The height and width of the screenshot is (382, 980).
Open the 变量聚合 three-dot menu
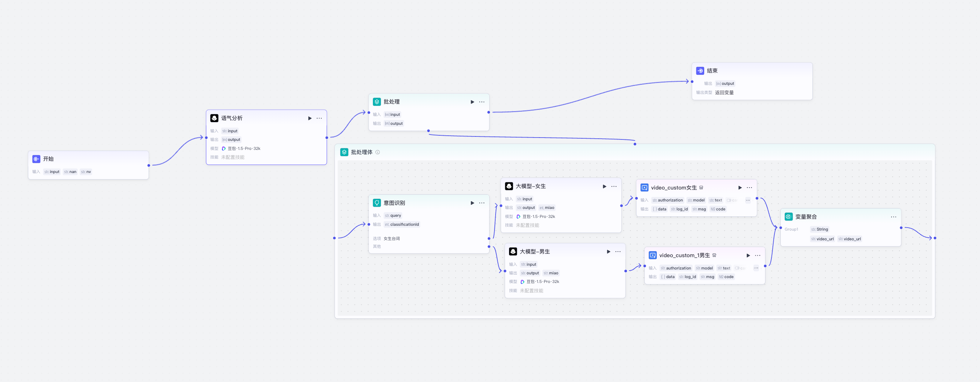point(893,217)
